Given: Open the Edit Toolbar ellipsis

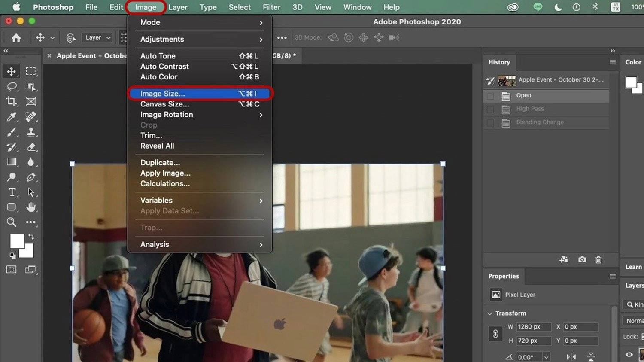Looking at the screenshot, I should [31, 222].
